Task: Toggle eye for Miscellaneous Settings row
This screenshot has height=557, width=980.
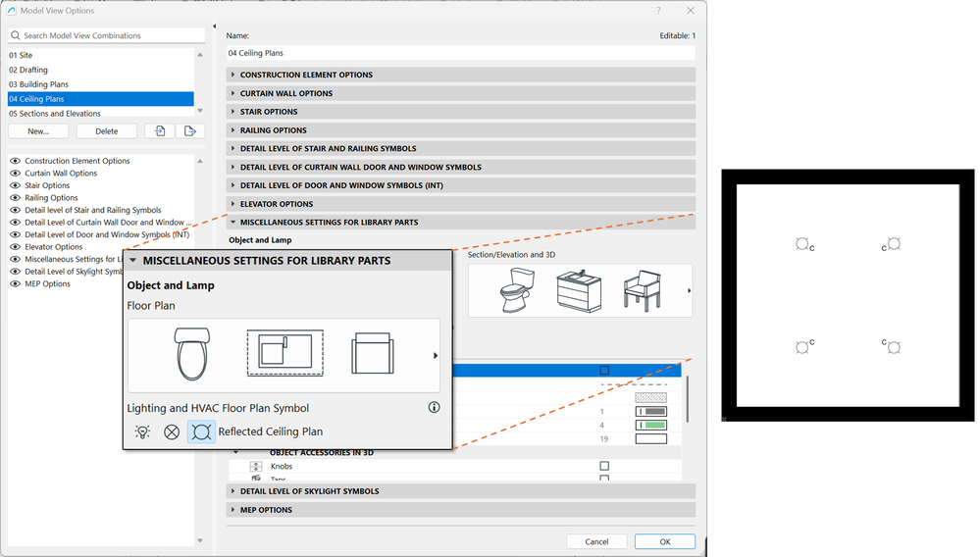Action: [16, 259]
